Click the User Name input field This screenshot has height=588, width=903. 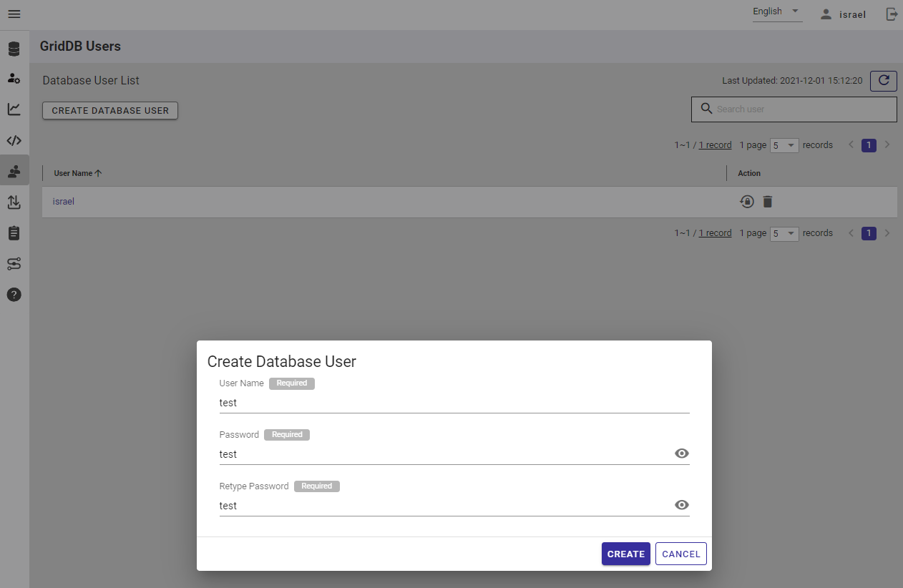(454, 403)
